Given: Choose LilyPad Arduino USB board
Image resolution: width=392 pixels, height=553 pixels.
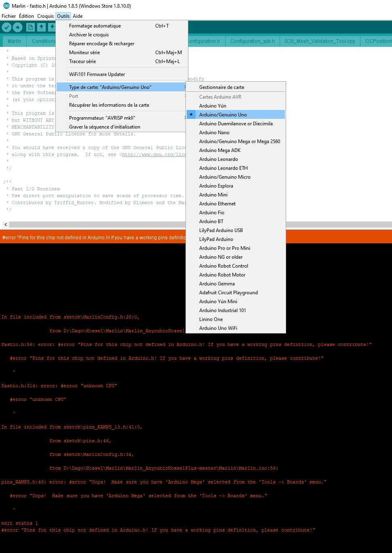Looking at the screenshot, I should click(236, 230).
